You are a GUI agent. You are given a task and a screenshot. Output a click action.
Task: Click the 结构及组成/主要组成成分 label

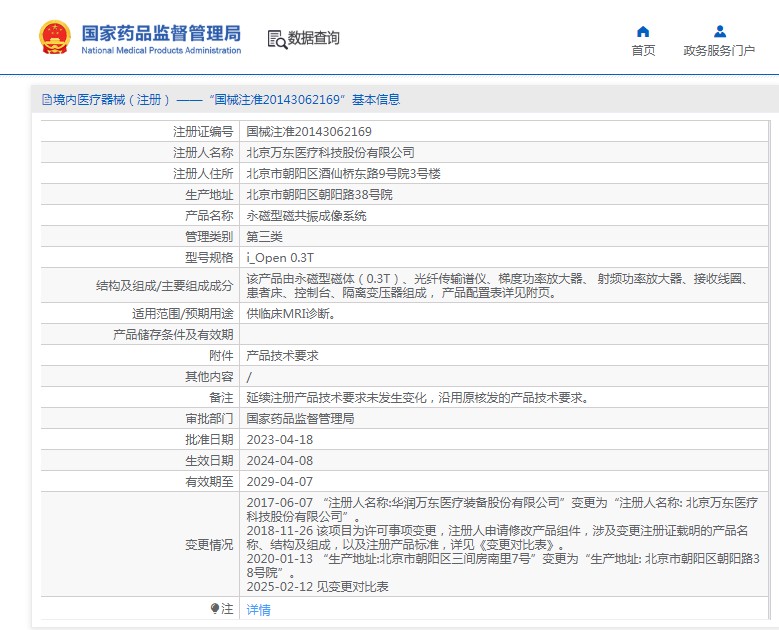(x=164, y=286)
